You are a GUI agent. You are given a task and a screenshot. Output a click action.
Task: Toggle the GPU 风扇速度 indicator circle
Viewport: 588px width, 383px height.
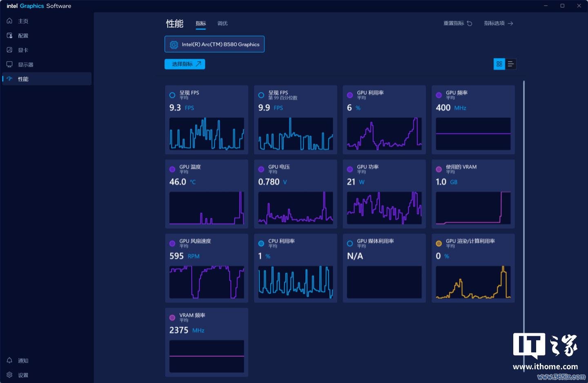pyautogui.click(x=172, y=244)
